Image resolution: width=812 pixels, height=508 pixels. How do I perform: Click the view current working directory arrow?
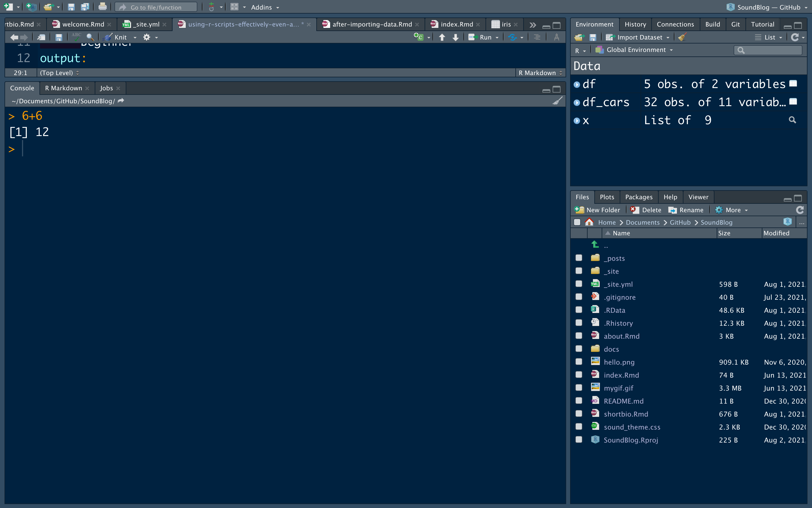(x=121, y=101)
